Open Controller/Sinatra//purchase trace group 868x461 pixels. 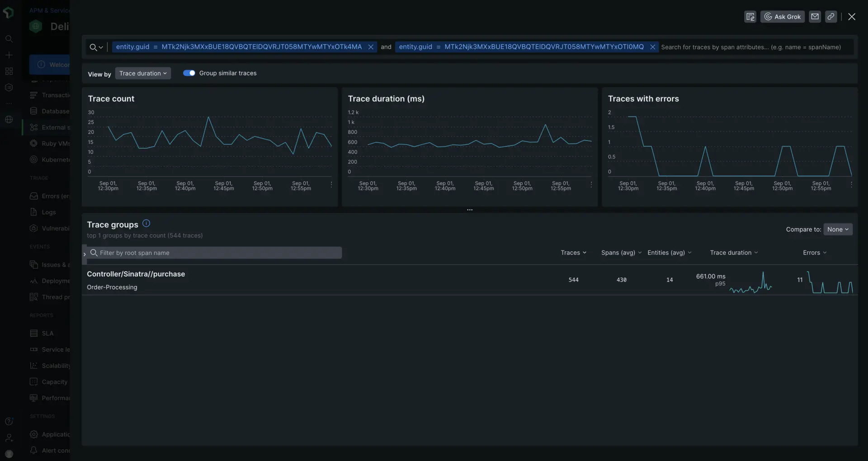point(136,274)
